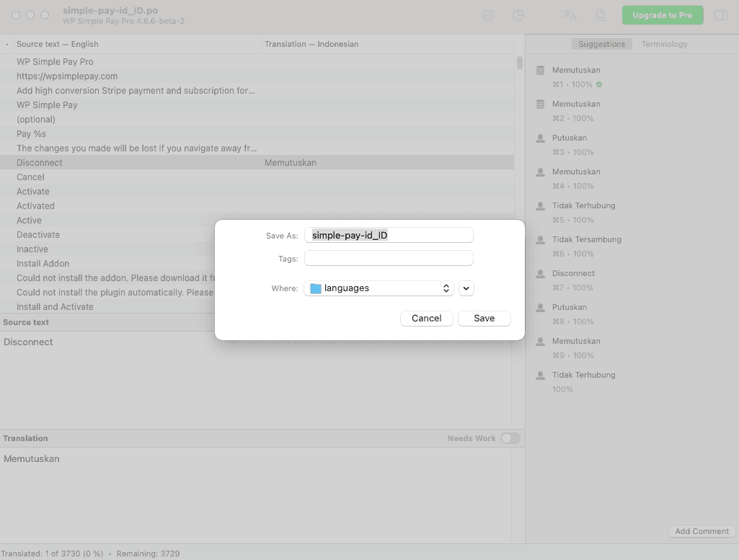The image size is (739, 560).
Task: Click user icon beside ⌘5 Tidak Terhubung
Action: [x=540, y=206]
